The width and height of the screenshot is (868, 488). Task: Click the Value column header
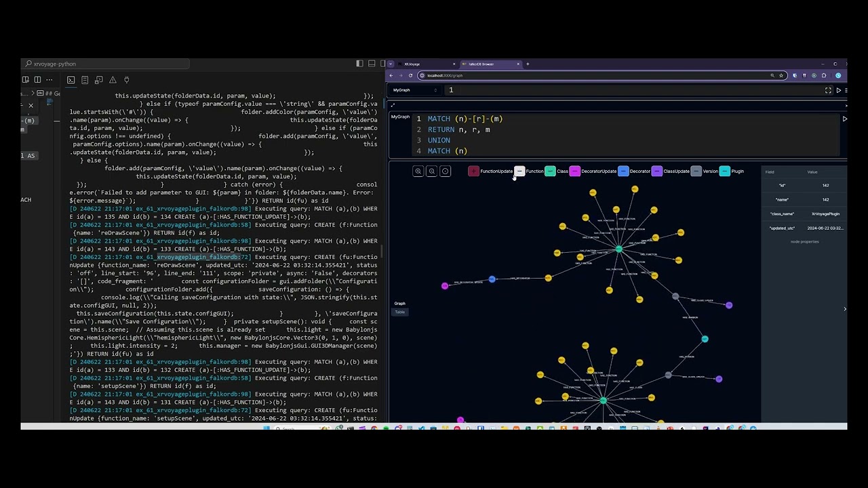click(812, 172)
